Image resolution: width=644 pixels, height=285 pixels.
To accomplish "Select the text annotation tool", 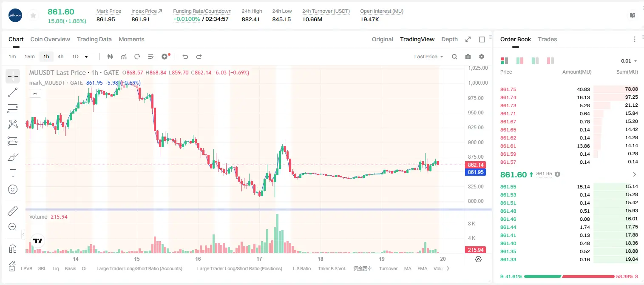I will click(13, 173).
